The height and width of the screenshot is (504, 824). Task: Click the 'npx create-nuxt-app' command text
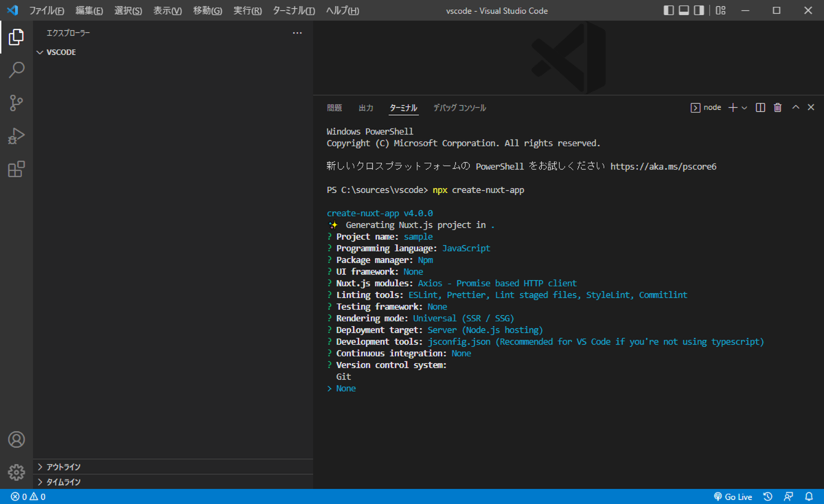pos(479,190)
